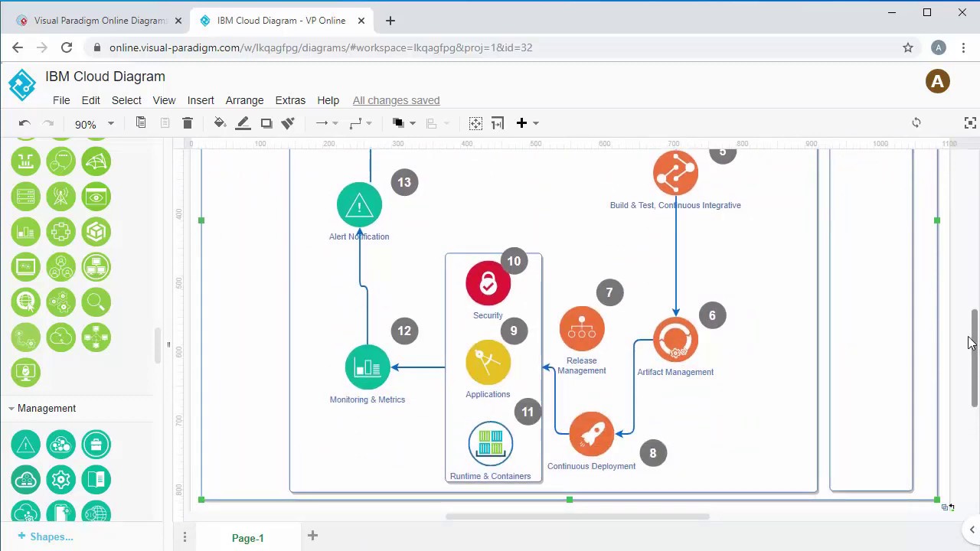Click the redo arrow in the toolbar
980x551 pixels.
point(48,123)
